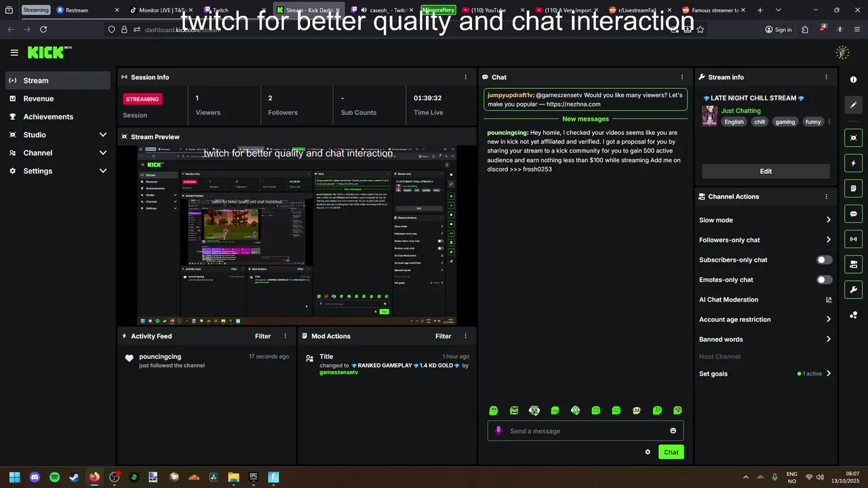Screen dimensions: 868x488
Task: Open Account age restriction options
Action: click(x=765, y=319)
